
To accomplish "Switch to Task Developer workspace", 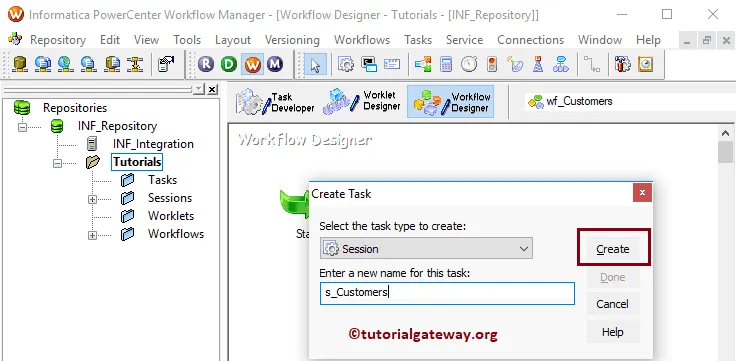I will coord(275,102).
